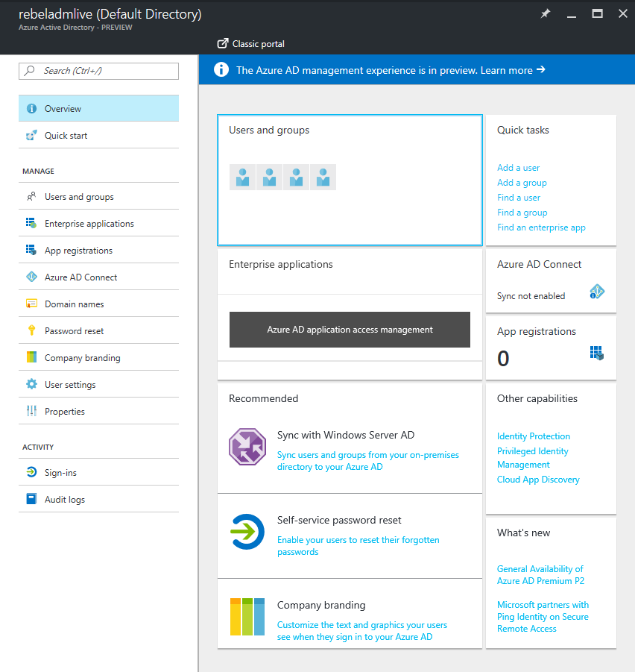The width and height of the screenshot is (635, 672).
Task: Click the Company branding color icon in sidebar
Action: coord(32,357)
